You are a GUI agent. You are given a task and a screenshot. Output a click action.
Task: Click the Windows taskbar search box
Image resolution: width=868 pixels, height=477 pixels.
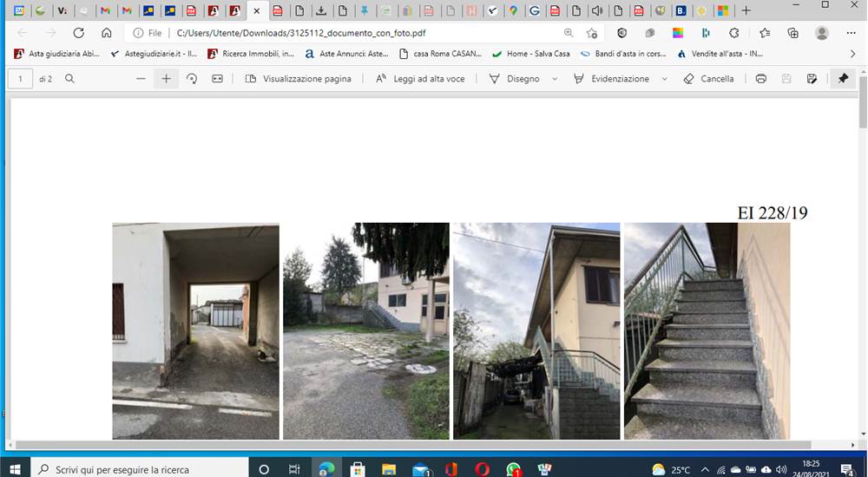tap(140, 469)
